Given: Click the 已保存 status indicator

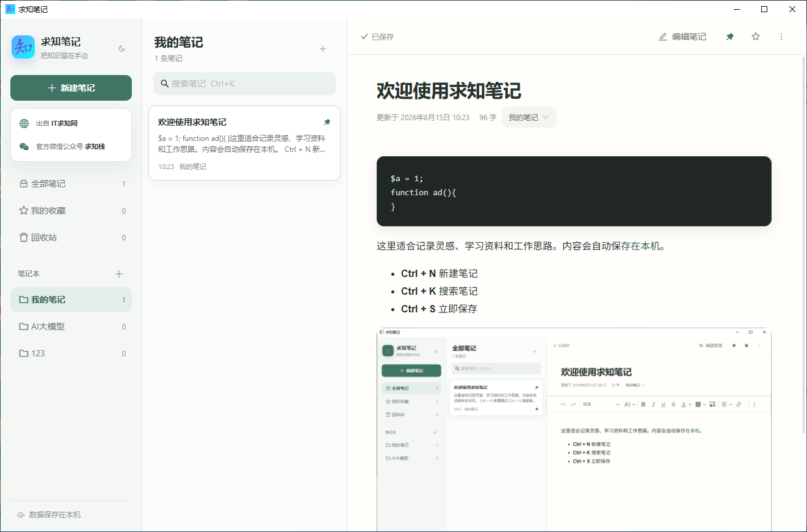Looking at the screenshot, I should point(377,37).
